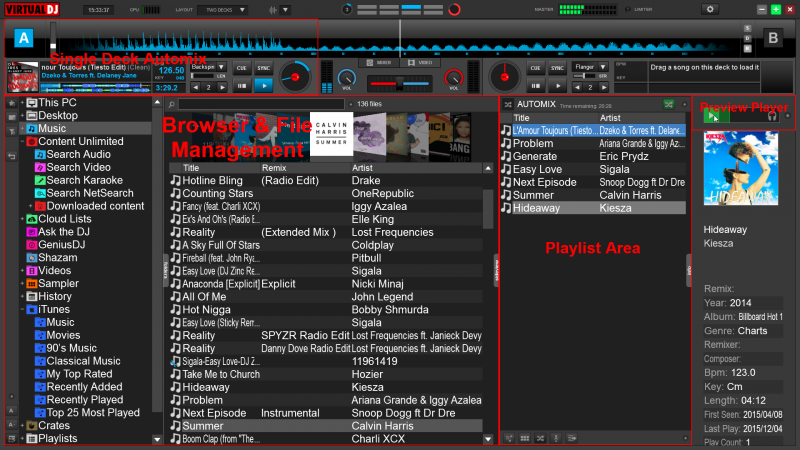Open the TWO DECKS layout dropdown
Viewport: 800px width, 450px height.
click(224, 10)
